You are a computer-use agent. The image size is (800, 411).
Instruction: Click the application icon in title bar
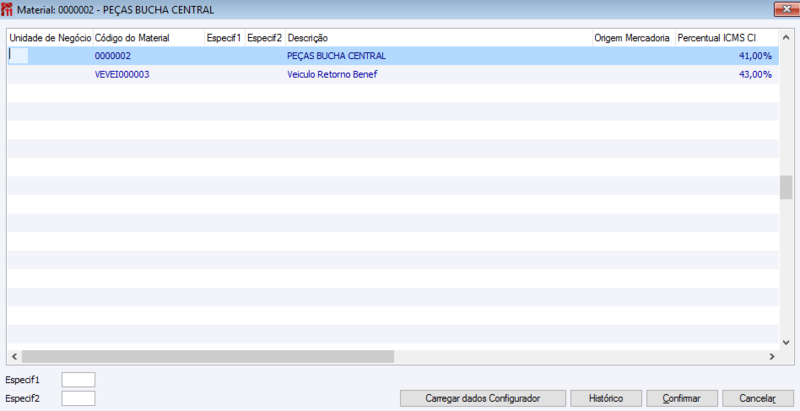7,10
